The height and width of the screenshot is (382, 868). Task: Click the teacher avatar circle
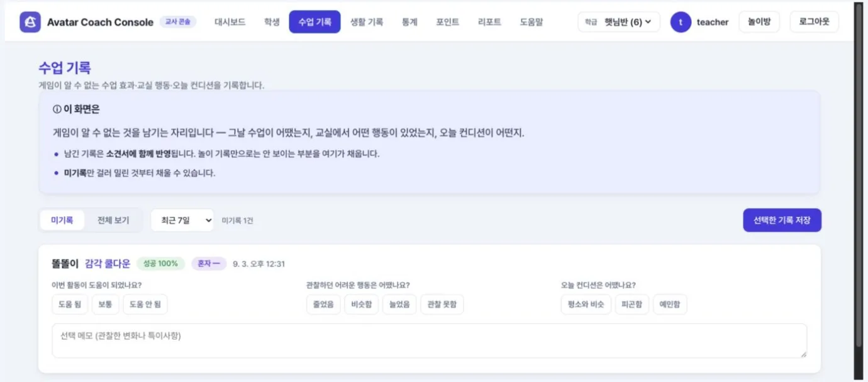pyautogui.click(x=681, y=22)
